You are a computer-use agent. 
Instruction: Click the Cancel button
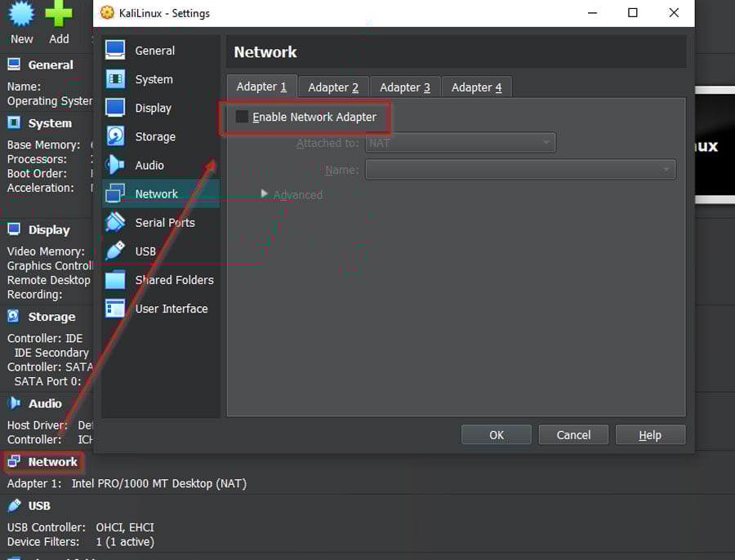pyautogui.click(x=573, y=435)
